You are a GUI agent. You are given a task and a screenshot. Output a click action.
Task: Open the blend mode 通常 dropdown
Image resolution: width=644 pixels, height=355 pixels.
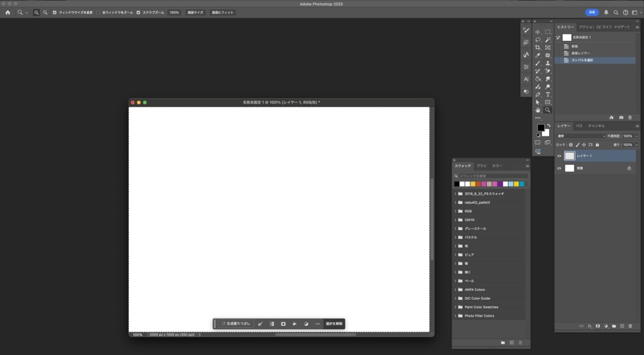pos(580,136)
